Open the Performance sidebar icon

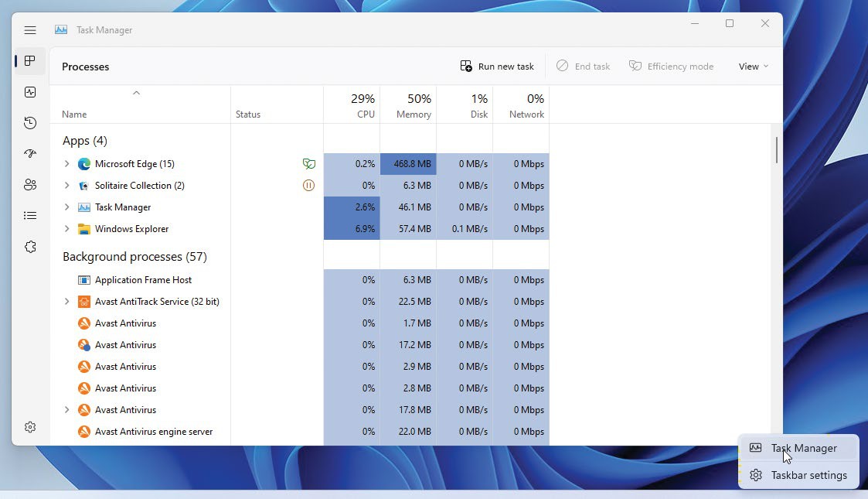point(30,92)
